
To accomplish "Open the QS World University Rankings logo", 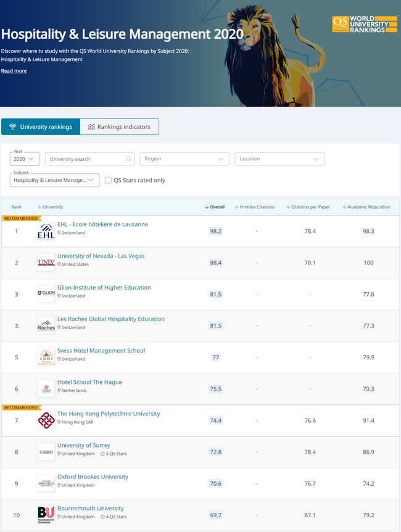I will point(365,24).
